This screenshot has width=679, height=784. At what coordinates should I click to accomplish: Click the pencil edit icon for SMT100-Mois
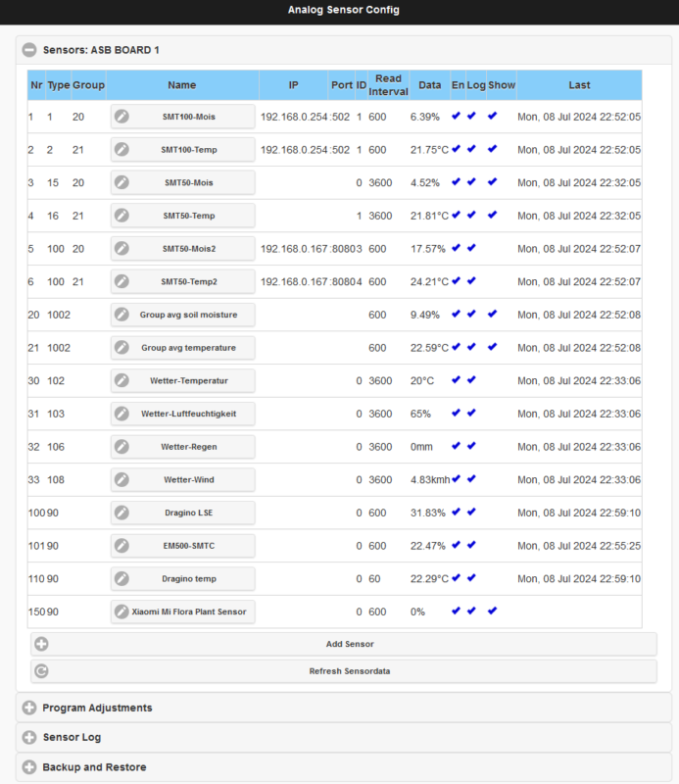121,117
